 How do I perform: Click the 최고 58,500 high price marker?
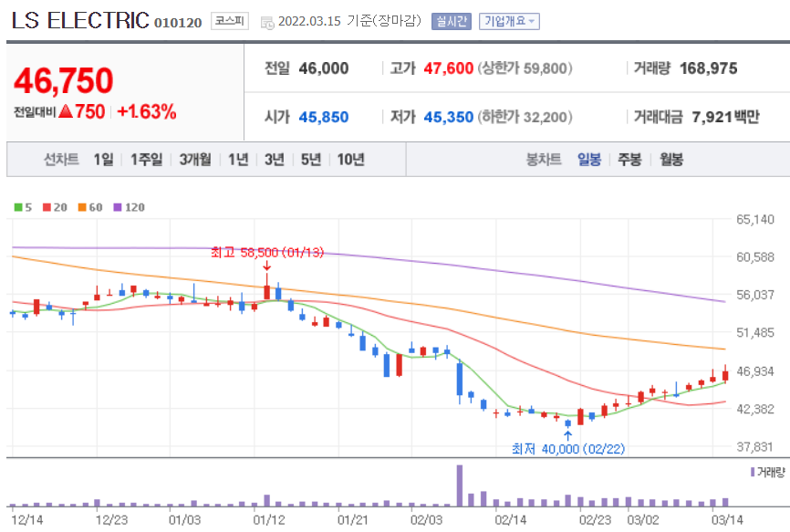(267, 253)
